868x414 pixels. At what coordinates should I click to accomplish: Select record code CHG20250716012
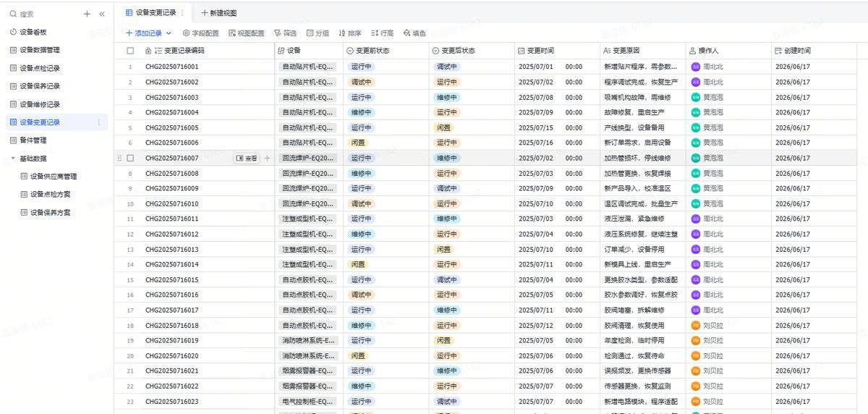tap(171, 234)
